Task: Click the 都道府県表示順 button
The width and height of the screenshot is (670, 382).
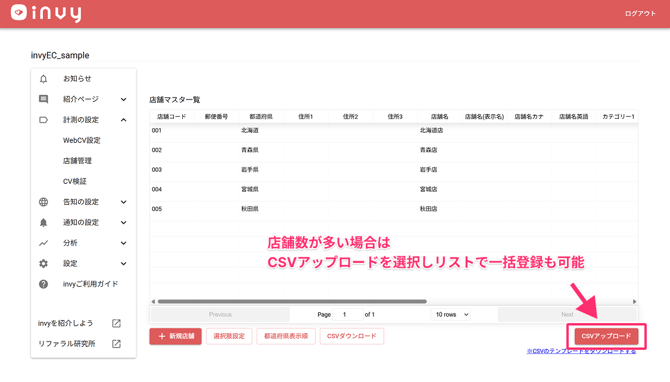Action: pyautogui.click(x=286, y=336)
